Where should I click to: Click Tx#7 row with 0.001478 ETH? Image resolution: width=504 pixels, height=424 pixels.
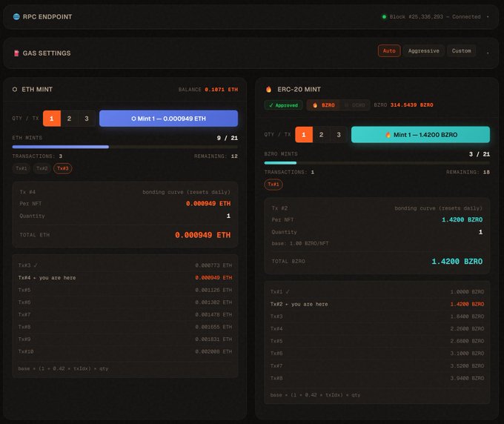coord(125,314)
